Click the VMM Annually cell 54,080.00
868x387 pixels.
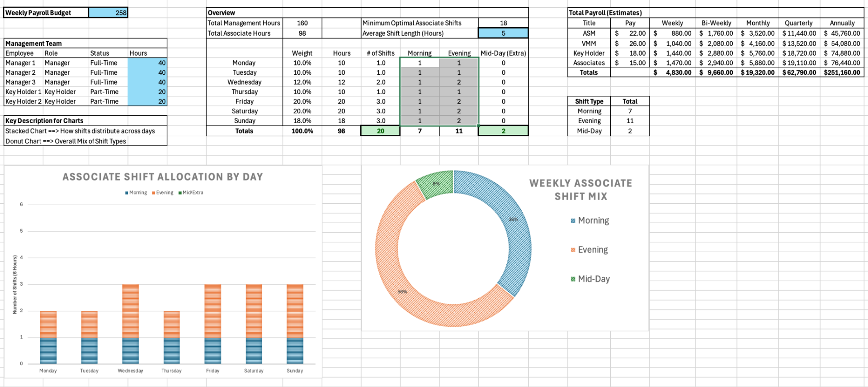coord(842,43)
